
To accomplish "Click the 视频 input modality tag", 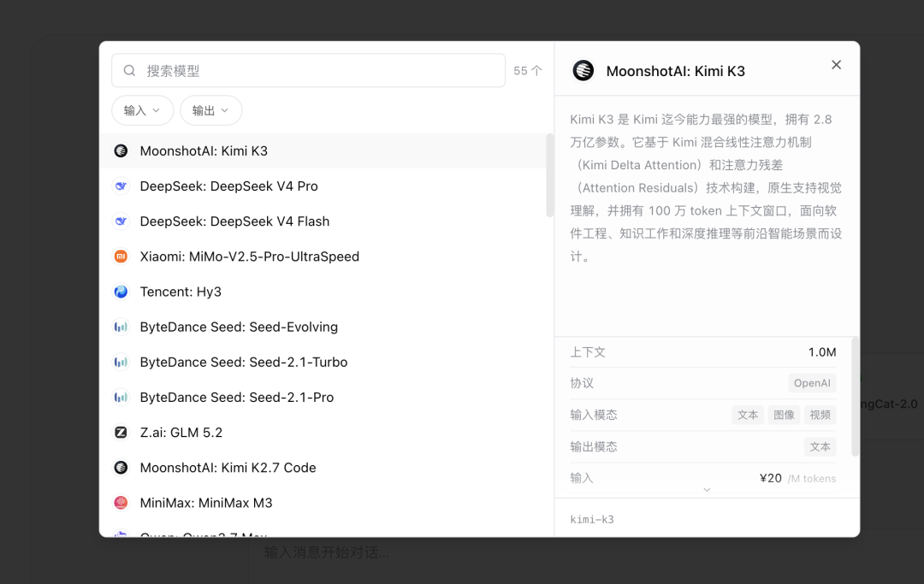I will coord(820,415).
